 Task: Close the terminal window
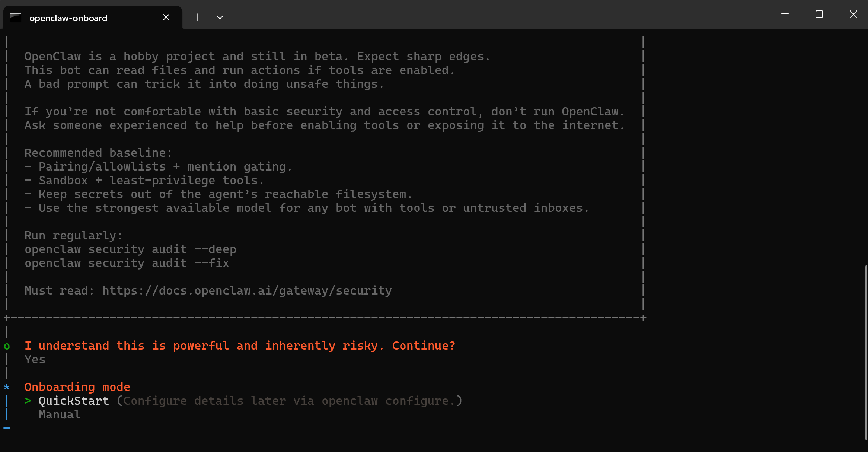click(x=853, y=14)
